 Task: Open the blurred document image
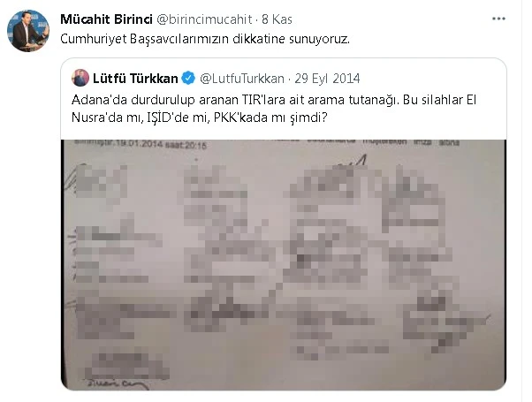tap(284, 264)
